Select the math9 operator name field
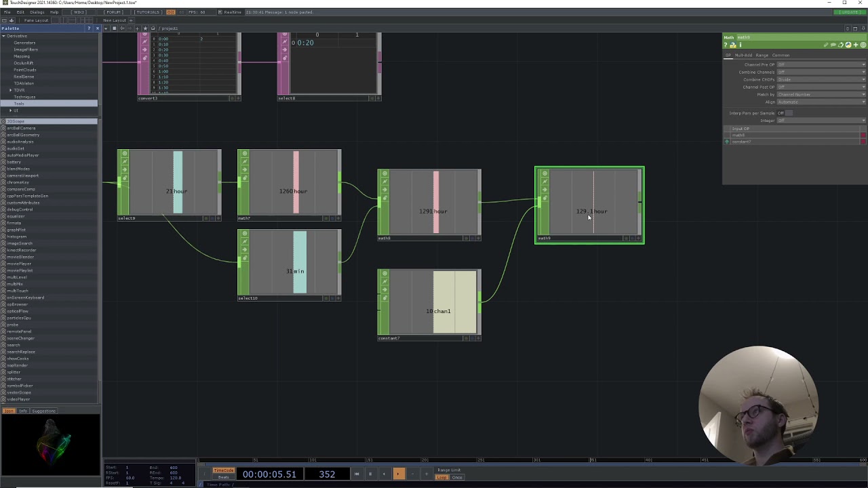The height and width of the screenshot is (488, 868). click(x=802, y=37)
